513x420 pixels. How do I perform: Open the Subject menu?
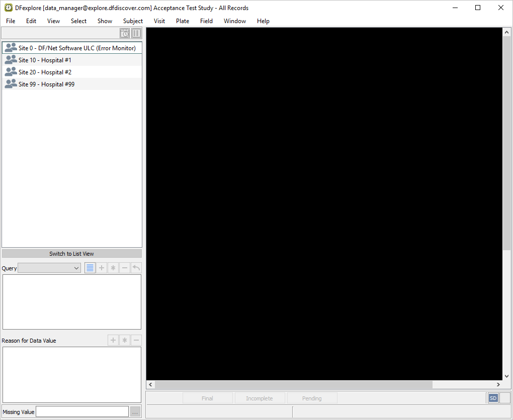click(x=133, y=21)
